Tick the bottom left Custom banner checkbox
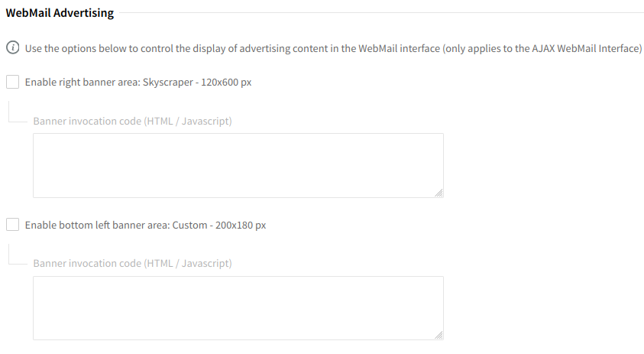Viewport: 644px width, 354px height. tap(12, 225)
